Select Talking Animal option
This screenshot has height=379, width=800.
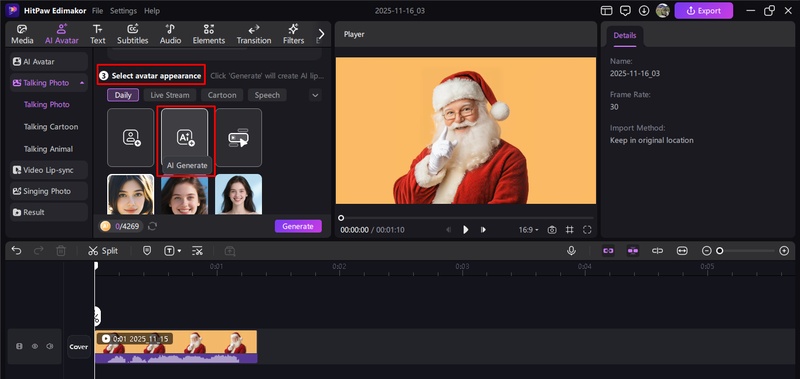(48, 149)
